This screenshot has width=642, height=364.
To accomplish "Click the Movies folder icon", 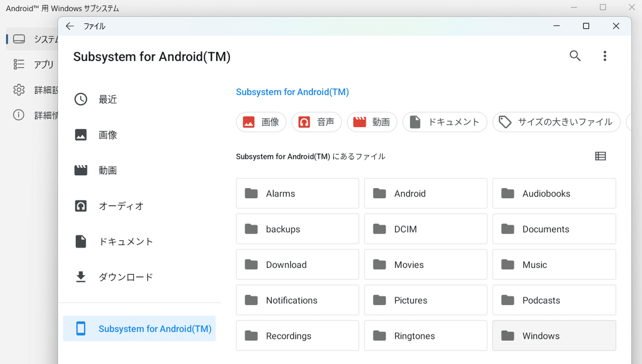I will (379, 265).
